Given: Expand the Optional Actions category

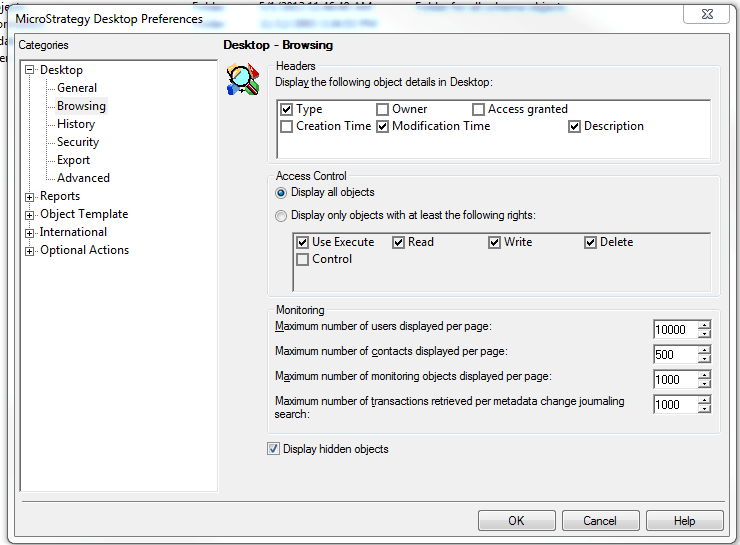Looking at the screenshot, I should pos(30,251).
